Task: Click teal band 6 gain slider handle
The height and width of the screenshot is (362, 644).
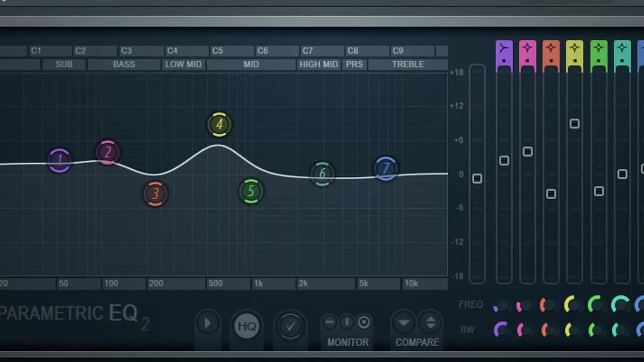Action: pyautogui.click(x=622, y=174)
